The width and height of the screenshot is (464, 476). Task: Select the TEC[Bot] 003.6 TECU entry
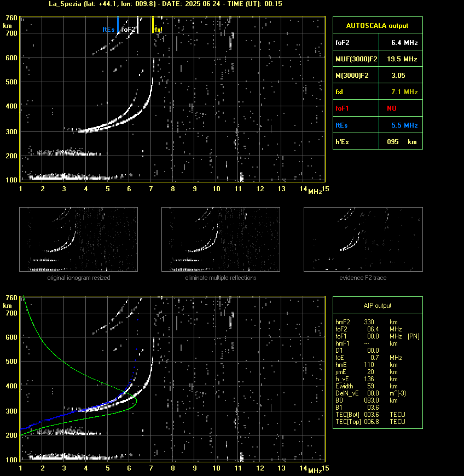click(x=370, y=415)
